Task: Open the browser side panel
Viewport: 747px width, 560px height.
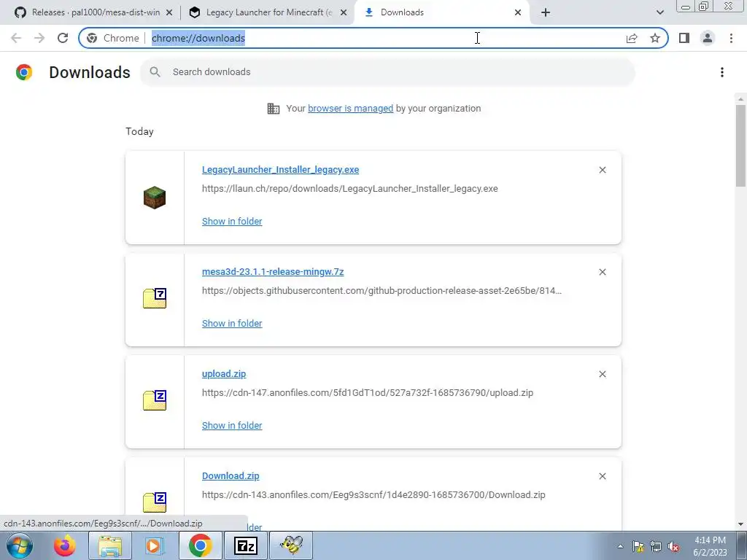Action: 684,38
